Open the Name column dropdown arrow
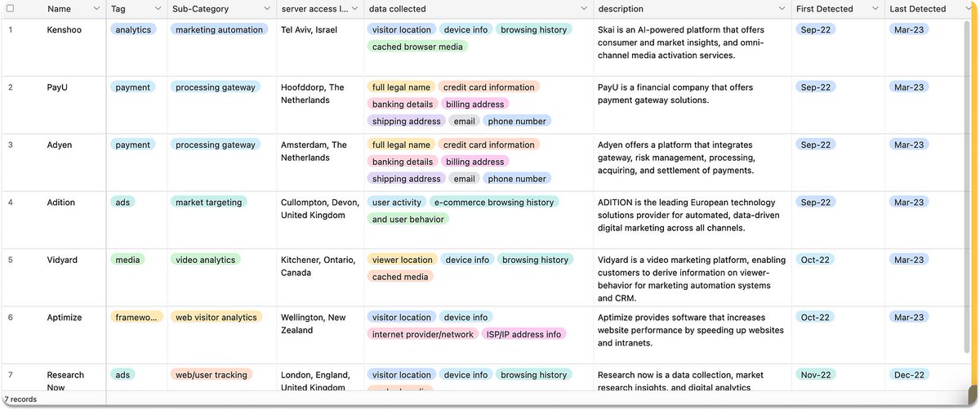The width and height of the screenshot is (980, 410). click(x=96, y=9)
